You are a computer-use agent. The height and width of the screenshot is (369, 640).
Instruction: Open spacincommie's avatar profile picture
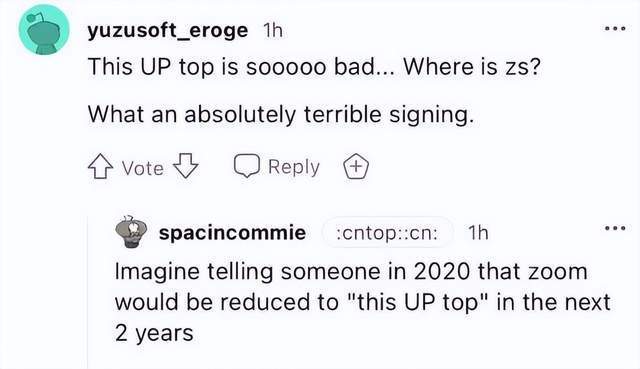131,232
